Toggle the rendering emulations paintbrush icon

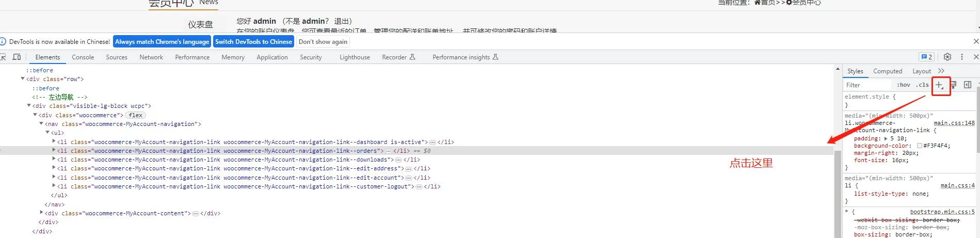[954, 85]
